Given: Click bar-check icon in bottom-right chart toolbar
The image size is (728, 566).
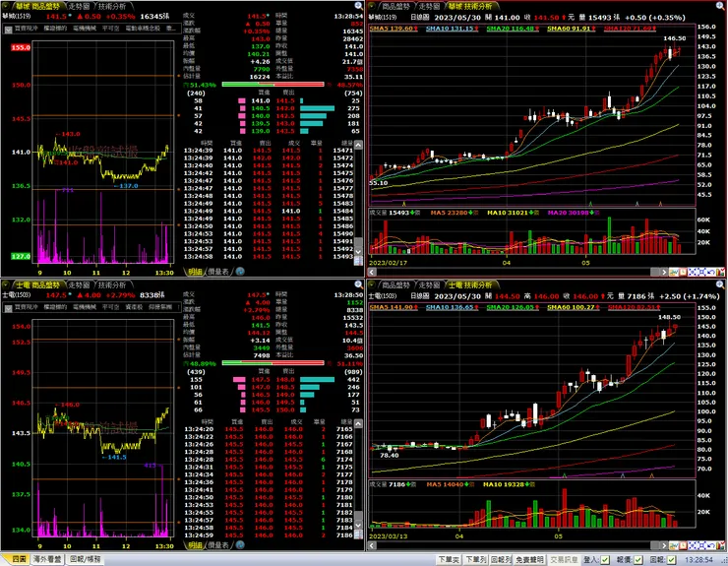Looking at the screenshot, I should coord(720,545).
